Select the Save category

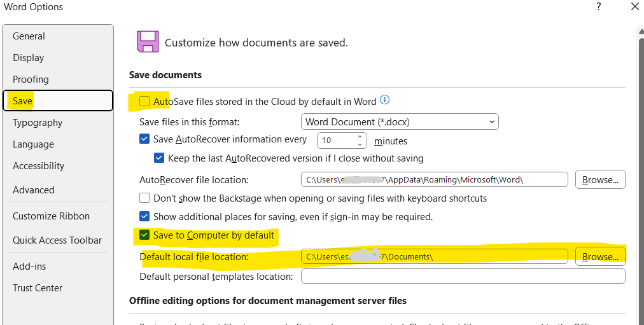58,101
